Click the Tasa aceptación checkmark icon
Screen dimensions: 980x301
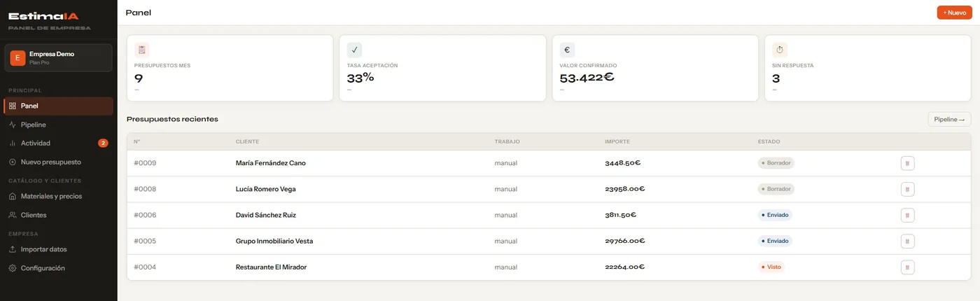pos(354,50)
